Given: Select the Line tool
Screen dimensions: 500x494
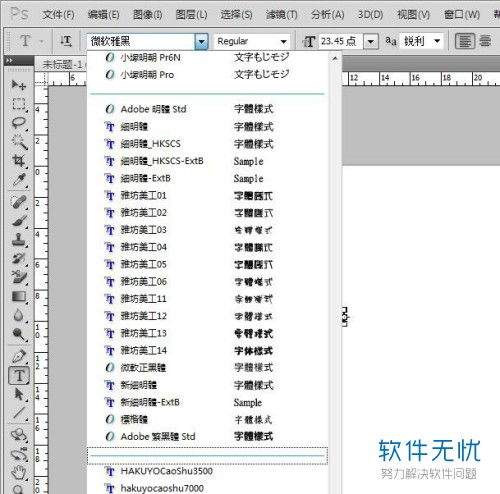Looking at the screenshot, I should (x=19, y=413).
